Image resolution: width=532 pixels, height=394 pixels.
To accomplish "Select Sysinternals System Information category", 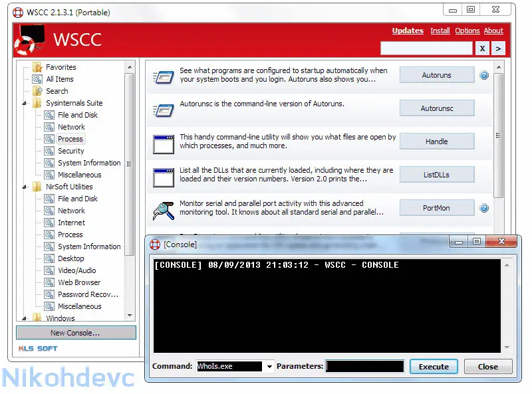I will tap(89, 163).
